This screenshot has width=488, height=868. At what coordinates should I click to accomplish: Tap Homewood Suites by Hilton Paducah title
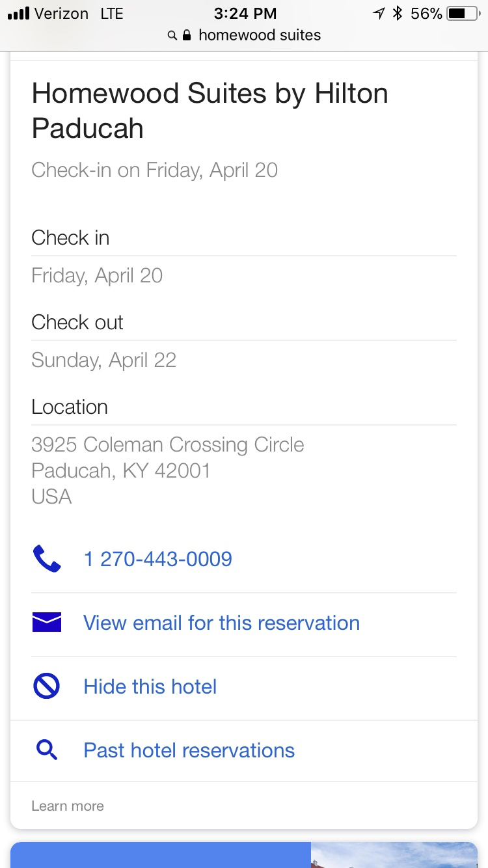(x=210, y=111)
